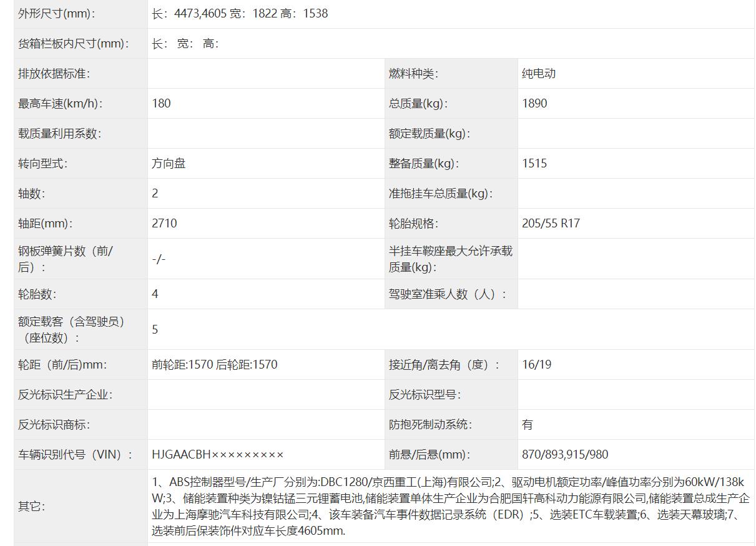
Task: Click the 防抱死制动系统 label
Action: point(431,425)
